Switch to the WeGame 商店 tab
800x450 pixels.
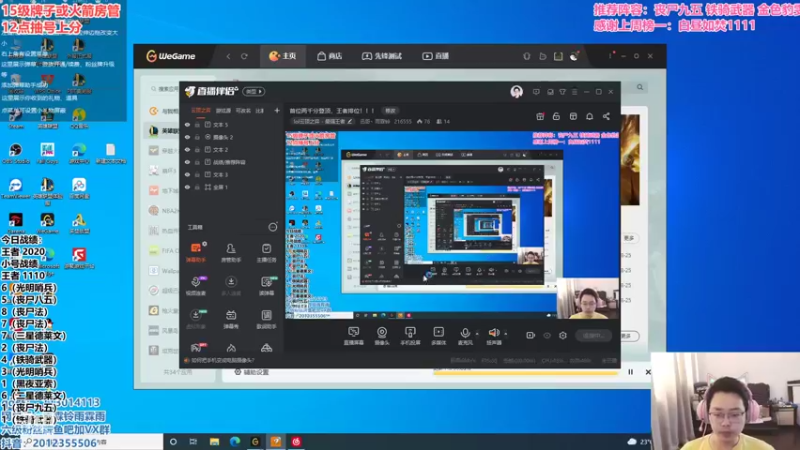point(330,56)
